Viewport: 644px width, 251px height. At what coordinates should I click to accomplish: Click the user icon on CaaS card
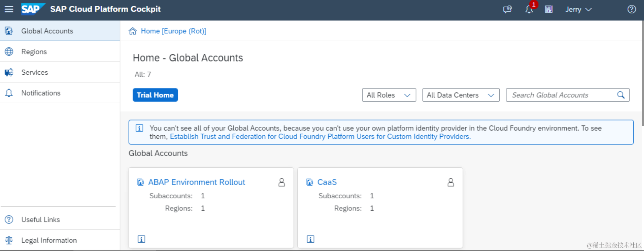click(451, 182)
